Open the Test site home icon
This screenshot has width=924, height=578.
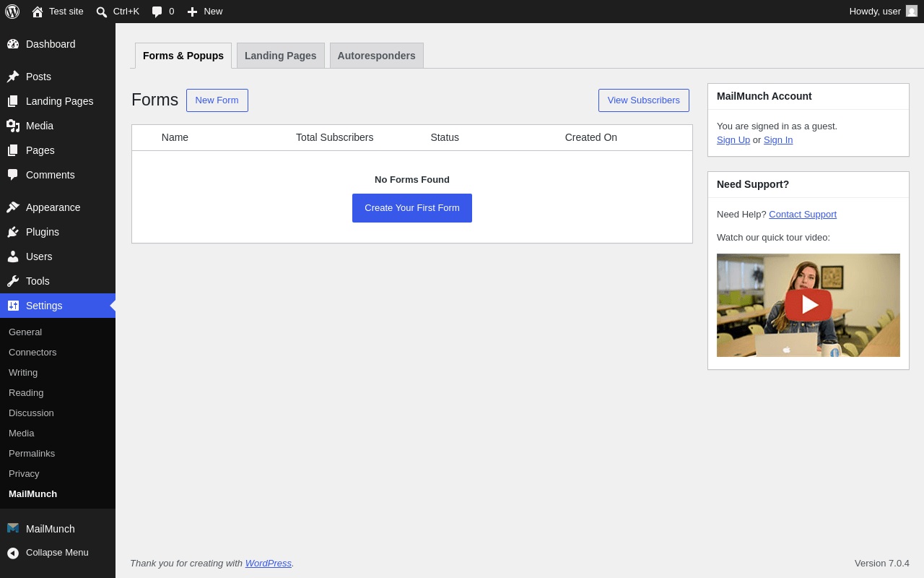pyautogui.click(x=38, y=12)
